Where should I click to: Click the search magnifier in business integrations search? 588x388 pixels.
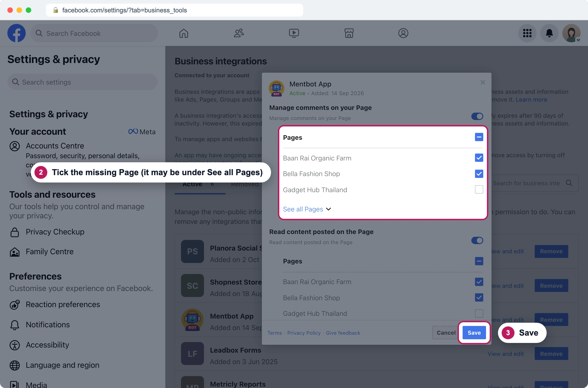pyautogui.click(x=569, y=183)
